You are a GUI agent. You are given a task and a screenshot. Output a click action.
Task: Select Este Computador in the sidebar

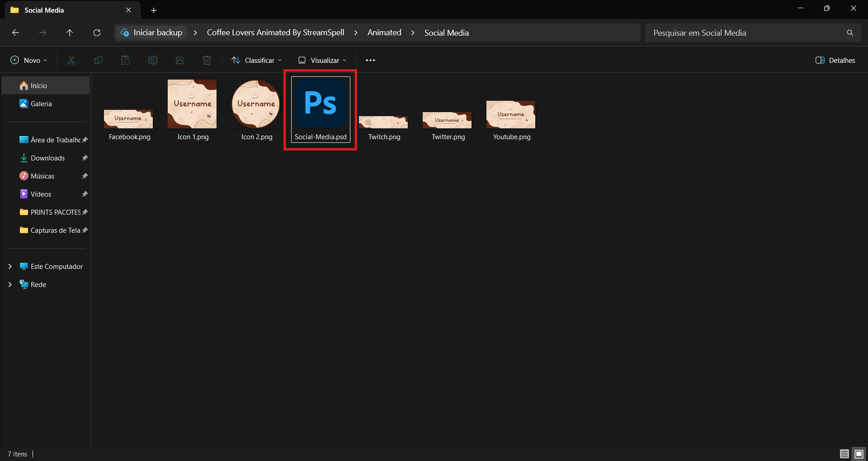pyautogui.click(x=52, y=267)
